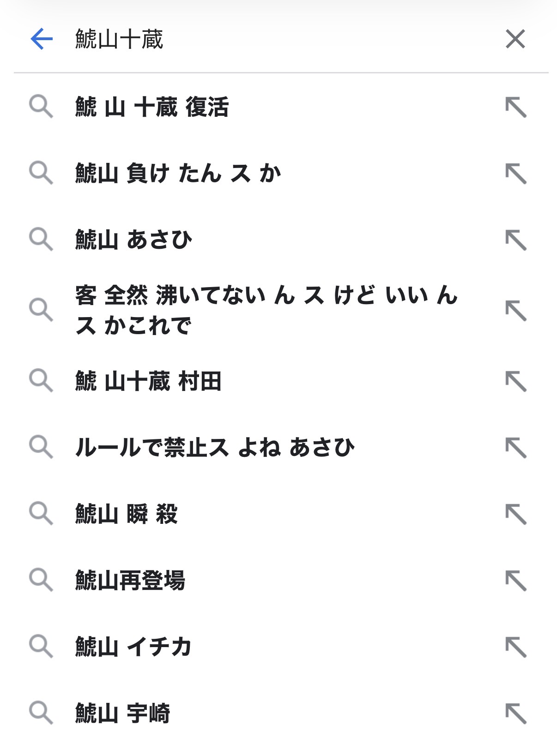557x756 pixels.
Task: Open the 鯱山再登場 suggestion
Action: pyautogui.click(x=130, y=580)
